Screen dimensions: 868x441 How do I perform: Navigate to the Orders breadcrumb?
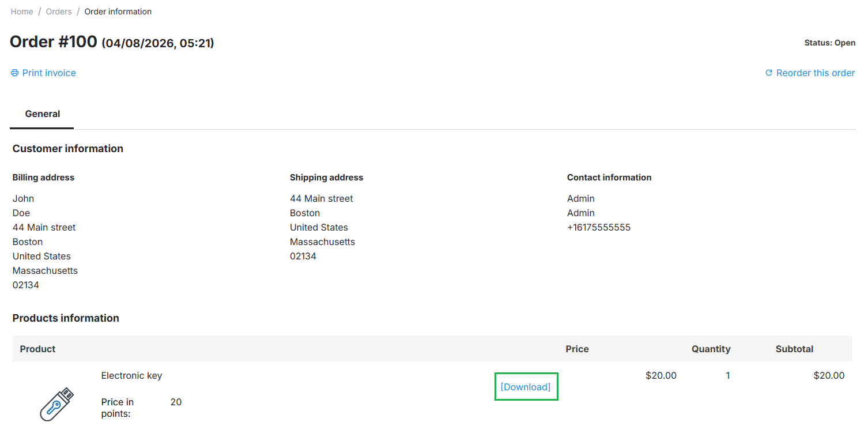[x=59, y=12]
